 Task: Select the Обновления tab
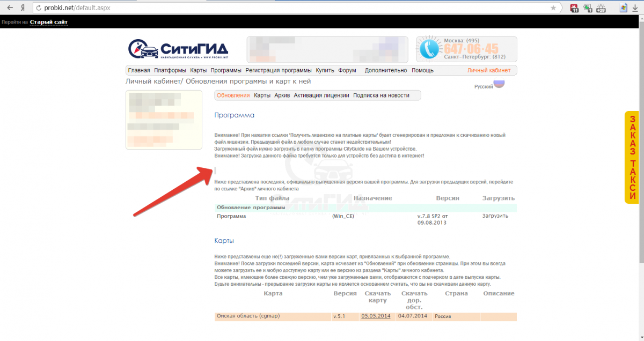233,95
